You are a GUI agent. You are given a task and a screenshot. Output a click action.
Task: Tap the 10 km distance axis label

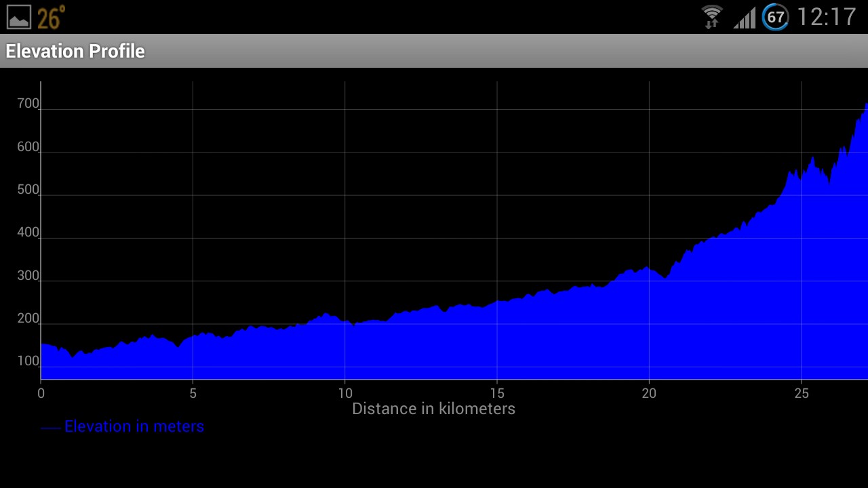point(344,393)
